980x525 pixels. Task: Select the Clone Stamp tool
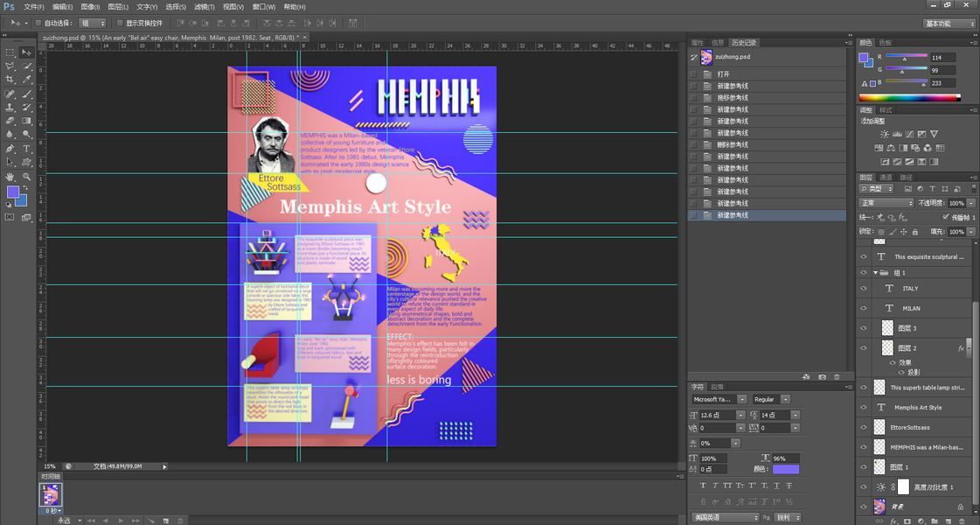(x=10, y=108)
